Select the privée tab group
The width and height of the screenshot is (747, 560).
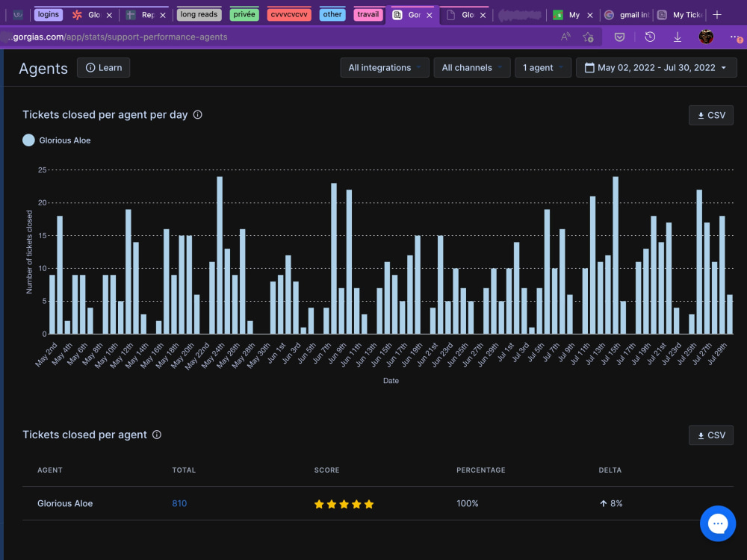pos(244,14)
